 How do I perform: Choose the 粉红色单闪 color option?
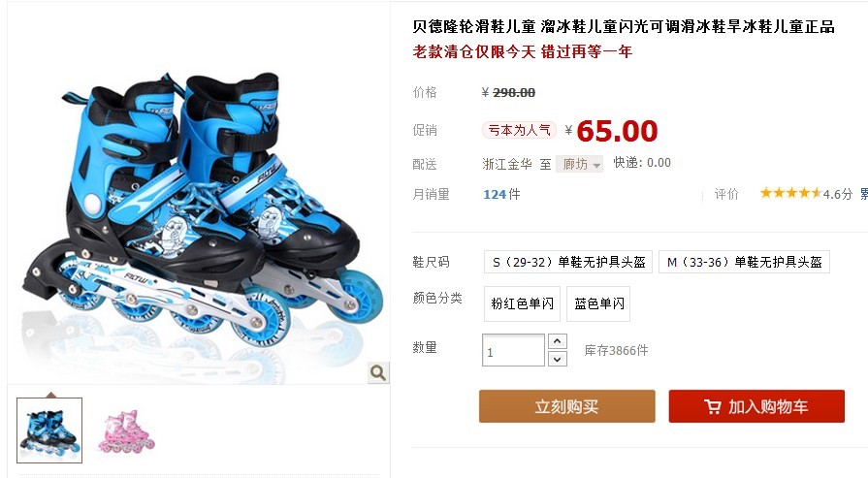(x=522, y=303)
